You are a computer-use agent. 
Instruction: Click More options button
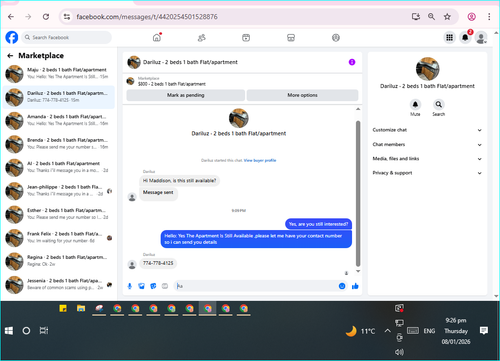click(302, 95)
